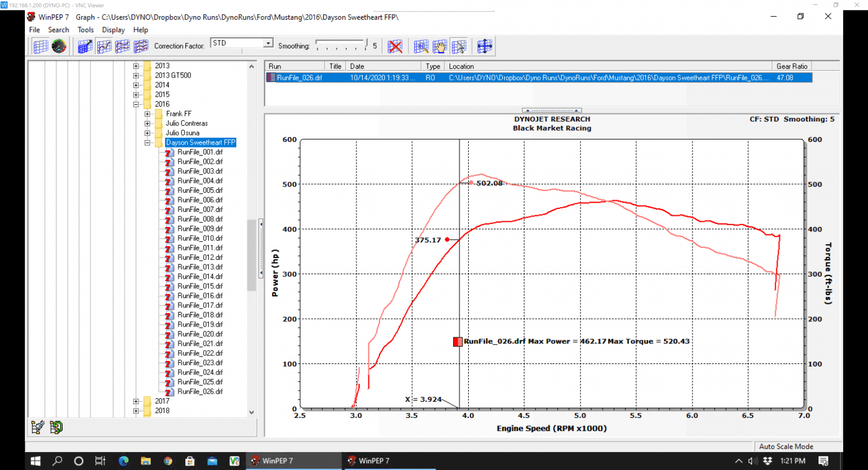
Task: Collapse the 2016 folder node
Action: [x=136, y=104]
